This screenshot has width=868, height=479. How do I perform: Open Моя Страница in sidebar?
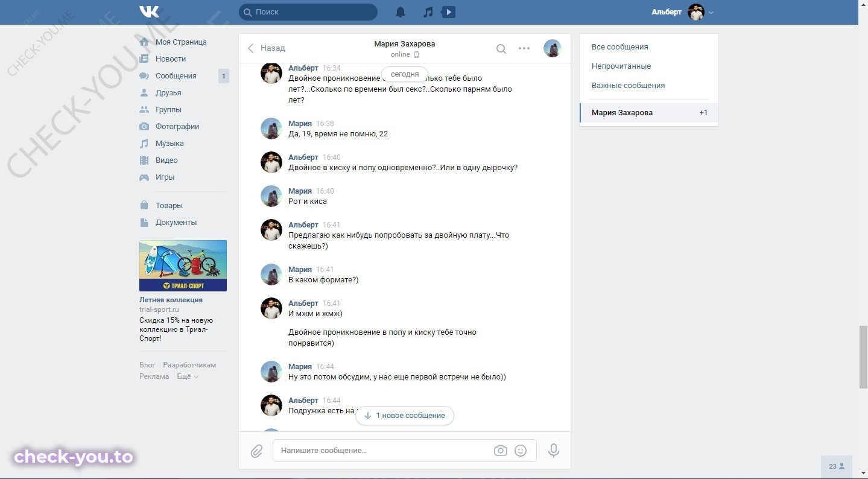coord(181,42)
